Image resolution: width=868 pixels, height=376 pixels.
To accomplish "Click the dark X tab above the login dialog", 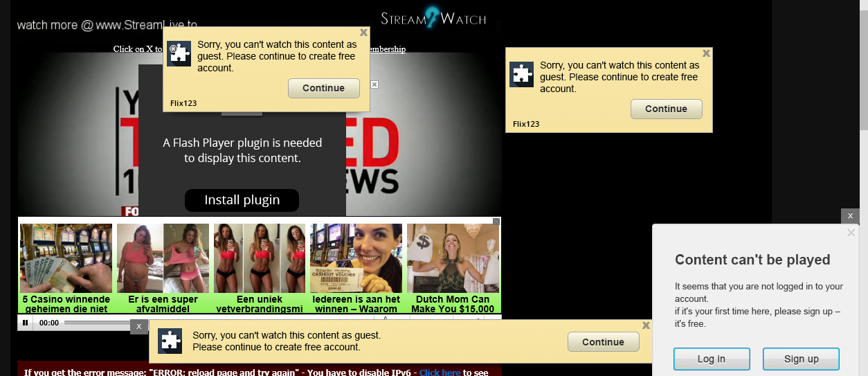I will (x=850, y=216).
